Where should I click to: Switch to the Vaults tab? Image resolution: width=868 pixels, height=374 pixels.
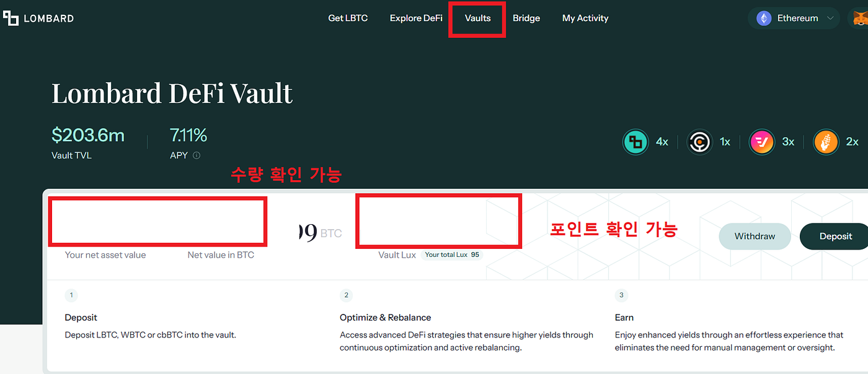(477, 18)
